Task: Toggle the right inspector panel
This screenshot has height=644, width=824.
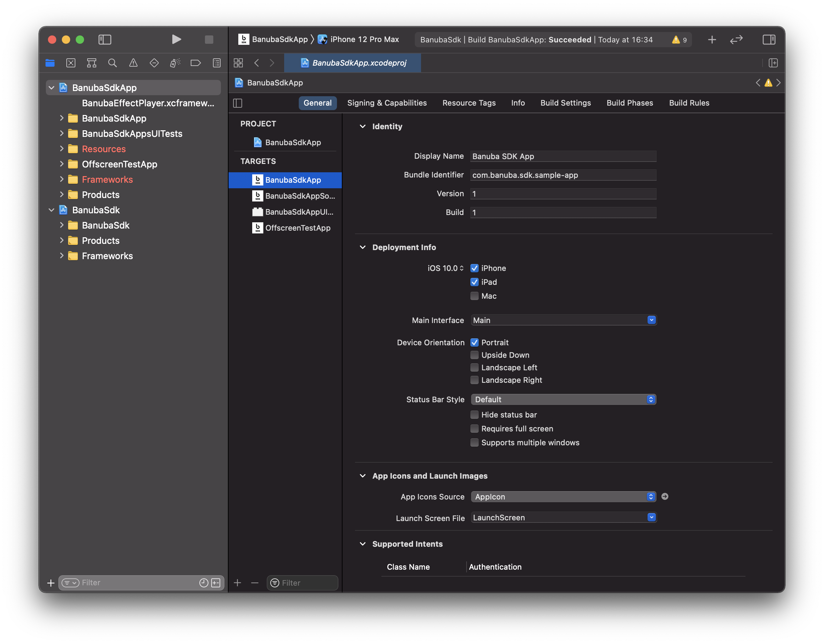Action: 768,40
